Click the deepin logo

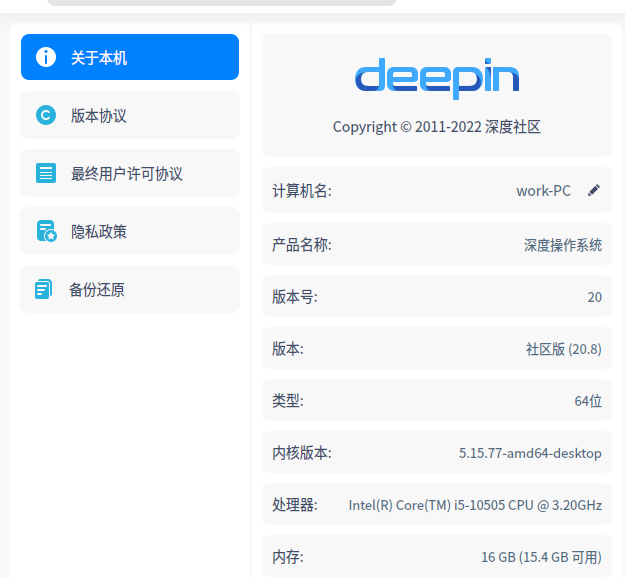(437, 79)
